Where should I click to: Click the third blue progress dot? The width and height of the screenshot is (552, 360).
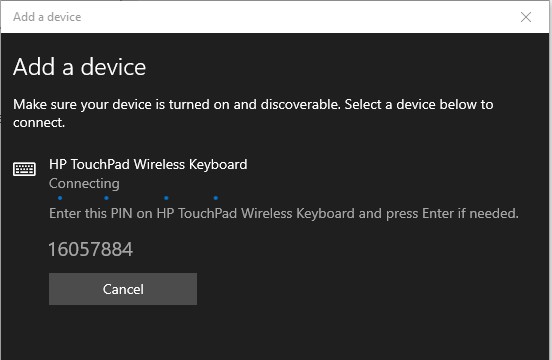(x=166, y=198)
